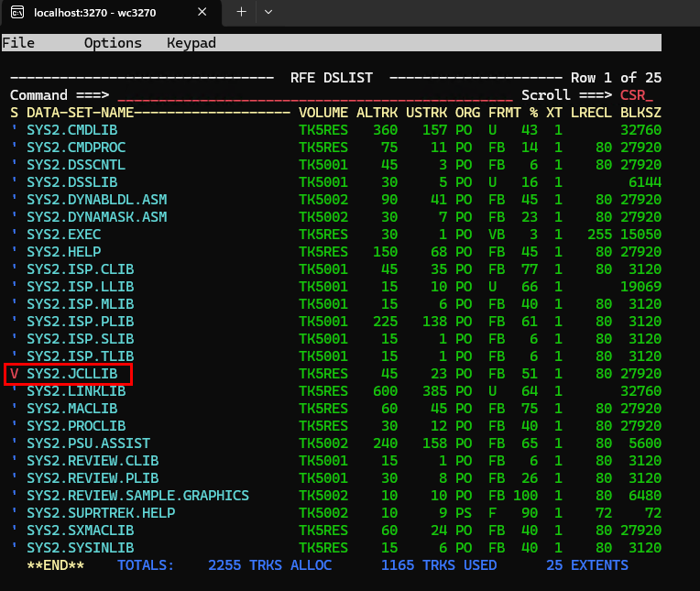Viewport: 700px width, 591px height.
Task: Click the ALTRK column header
Action: pos(377,113)
